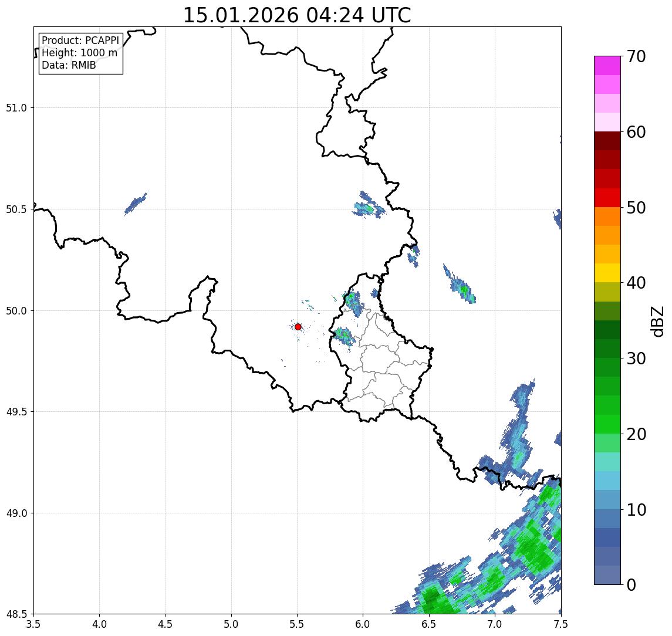Click the colorbar label 50
Screen dimensions: 672x636
tap(636, 208)
